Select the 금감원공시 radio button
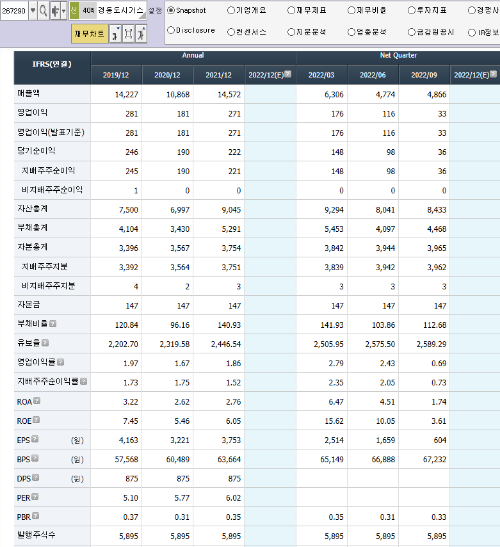Image resolution: width=500 pixels, height=547 pixels. [412, 32]
